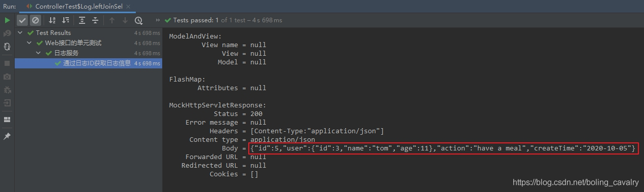Rerun tests with green play icon
This screenshot has height=192, width=644.
coord(7,20)
